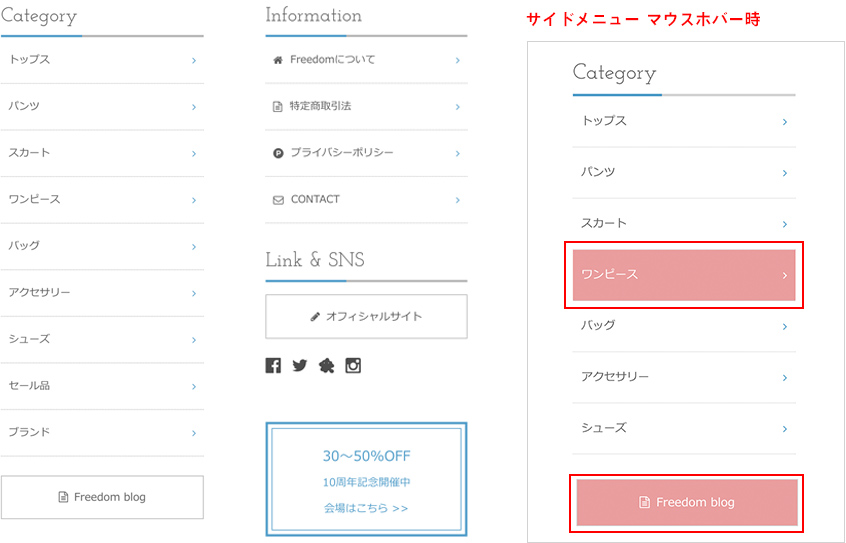Image resolution: width=846 pixels, height=543 pixels.
Task: Select ブランド in left Category menu
Action: [x=30, y=432]
